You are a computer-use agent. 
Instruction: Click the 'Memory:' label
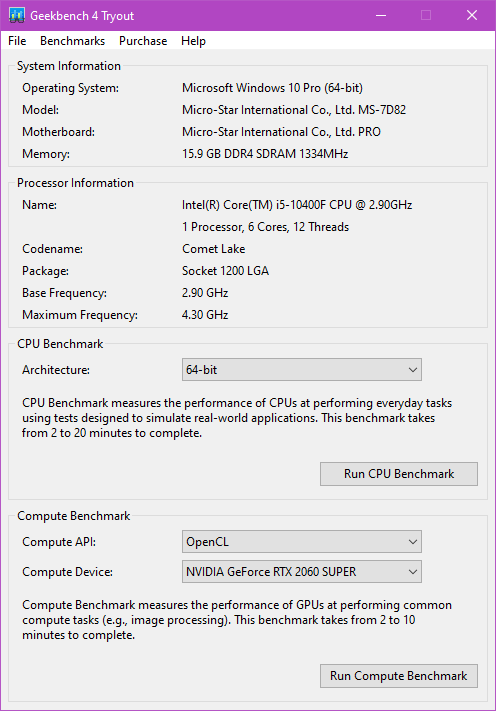(46, 154)
